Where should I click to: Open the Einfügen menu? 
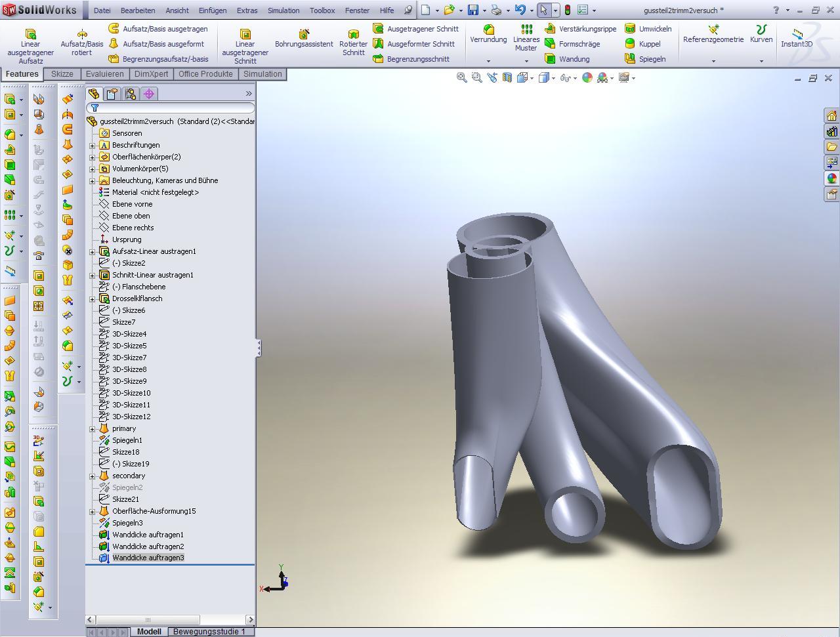(213, 10)
